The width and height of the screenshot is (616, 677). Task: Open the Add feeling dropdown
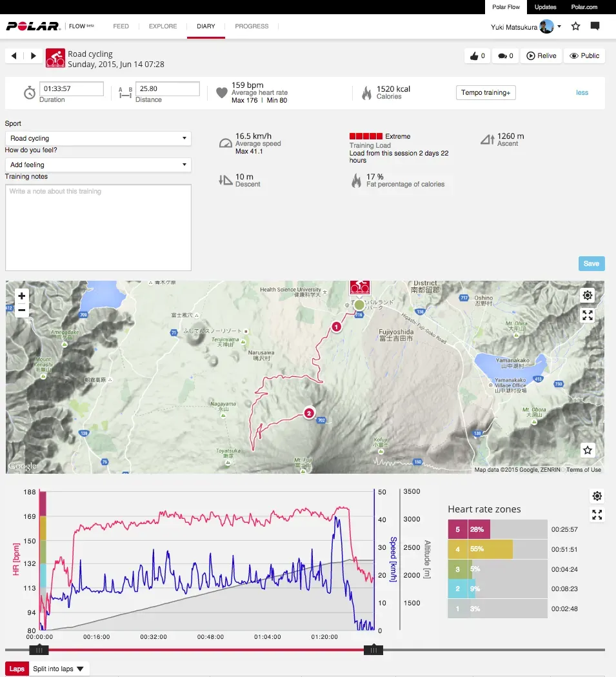98,165
